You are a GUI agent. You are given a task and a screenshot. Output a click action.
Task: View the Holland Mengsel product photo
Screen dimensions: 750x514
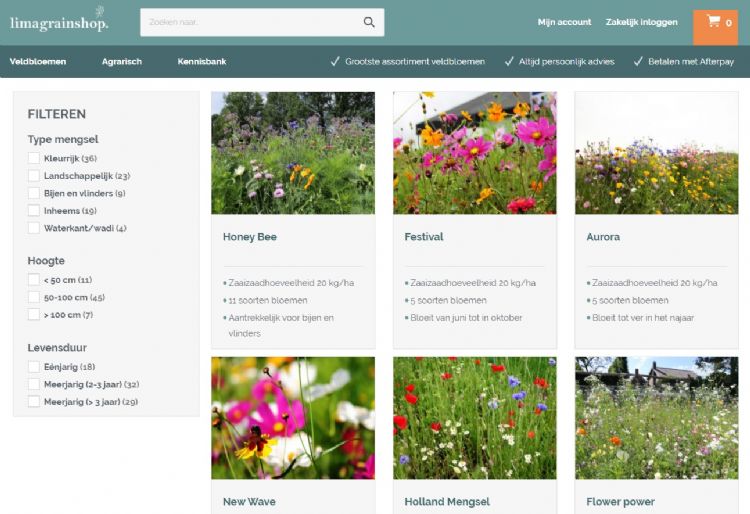(474, 418)
